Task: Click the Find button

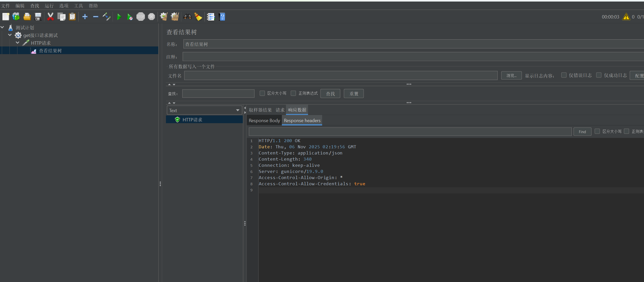Action: coord(582,132)
